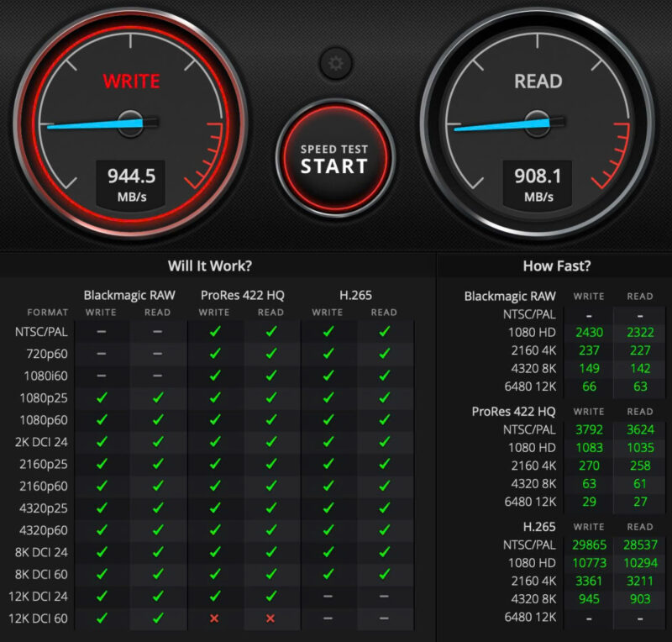Click the 29 ProRes 6480 12K write value
Screen dimensions: 672x642
click(590, 502)
